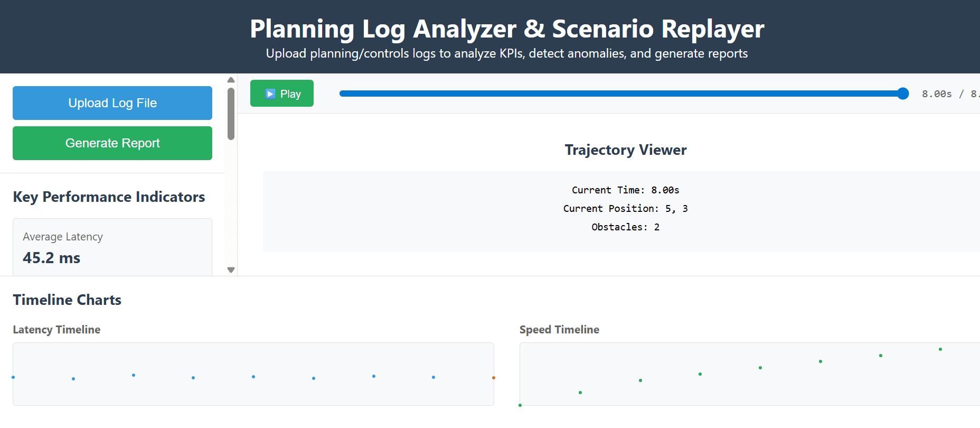Start replay with the Play button

click(x=282, y=94)
